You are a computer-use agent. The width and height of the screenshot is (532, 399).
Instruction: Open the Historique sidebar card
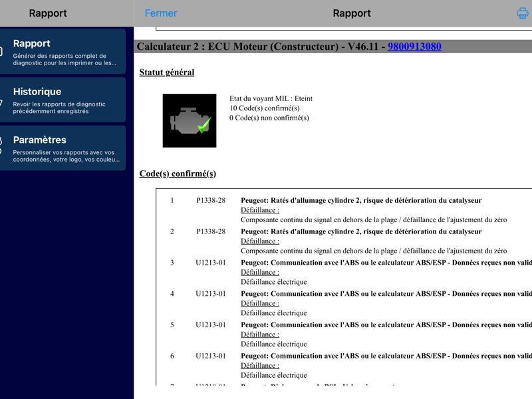coord(63,100)
